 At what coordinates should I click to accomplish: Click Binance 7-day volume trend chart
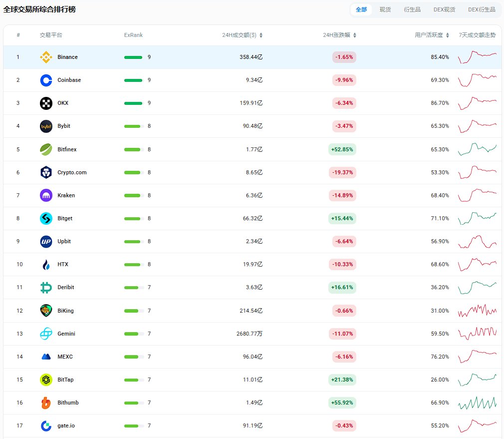point(477,57)
